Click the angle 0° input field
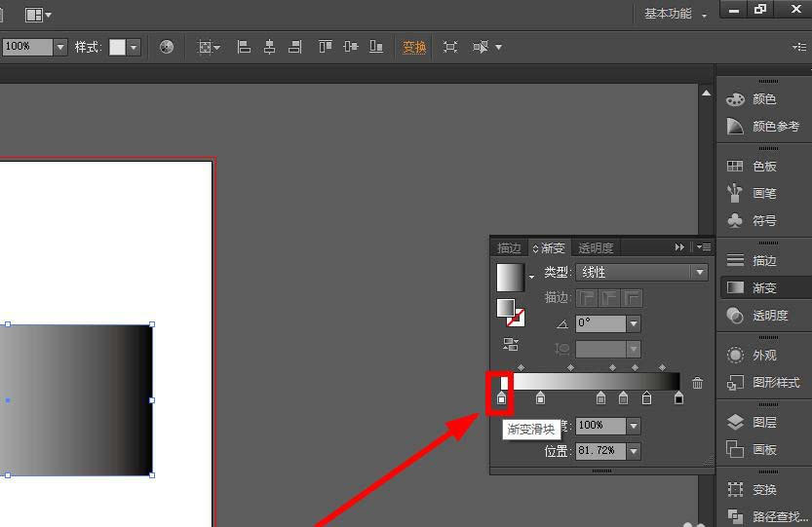This screenshot has width=812, height=527. (600, 324)
